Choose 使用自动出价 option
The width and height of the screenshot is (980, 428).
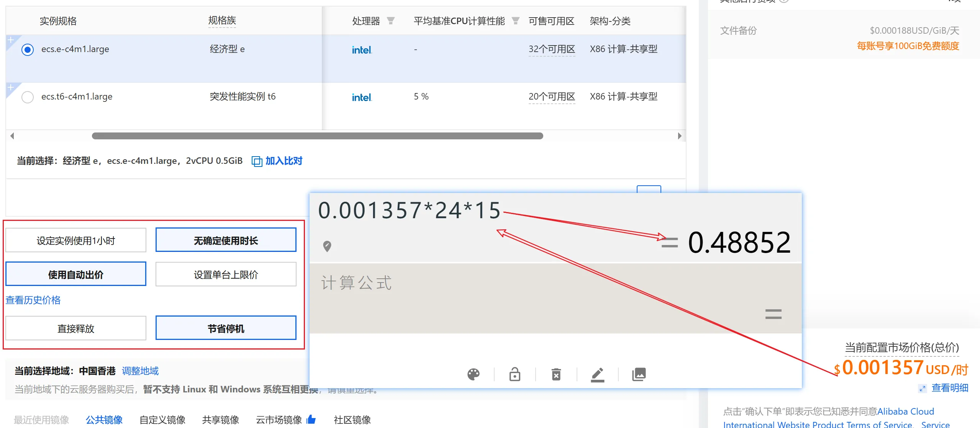coord(76,274)
